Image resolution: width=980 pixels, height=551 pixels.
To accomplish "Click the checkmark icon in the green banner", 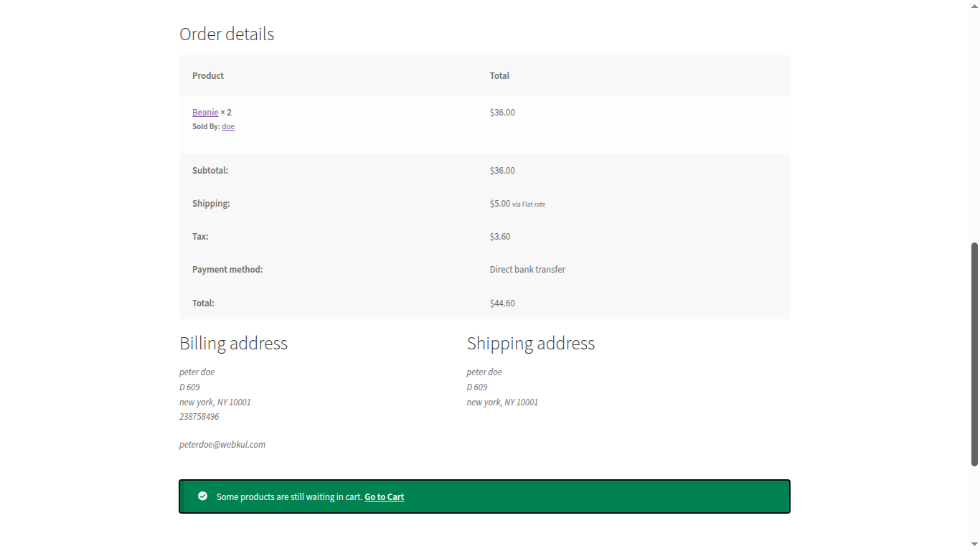I will [x=203, y=496].
